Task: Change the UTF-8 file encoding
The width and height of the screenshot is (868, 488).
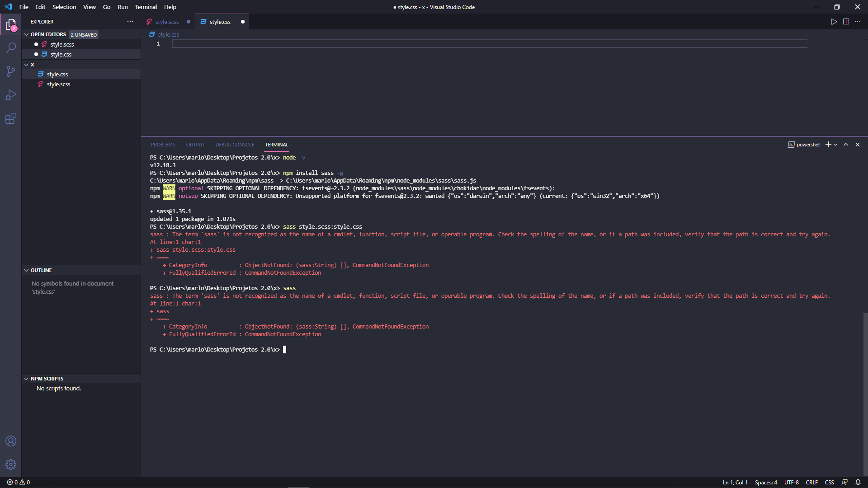Action: [x=791, y=482]
